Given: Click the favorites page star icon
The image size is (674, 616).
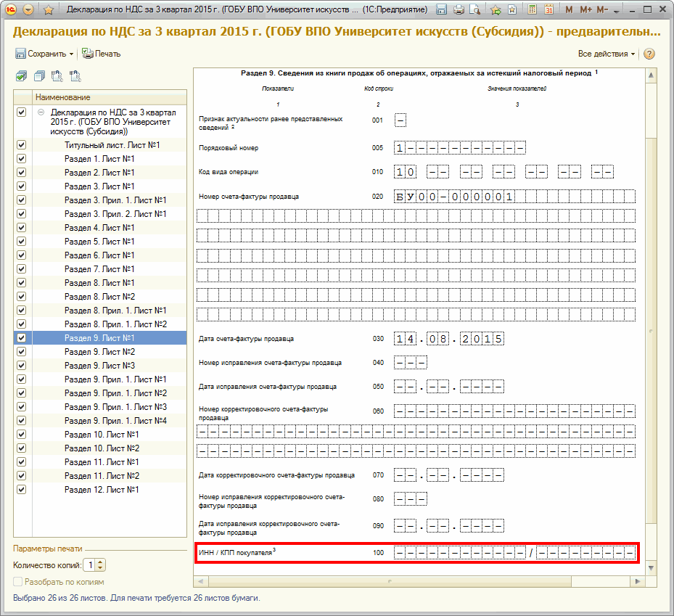Looking at the screenshot, I should (512, 9).
